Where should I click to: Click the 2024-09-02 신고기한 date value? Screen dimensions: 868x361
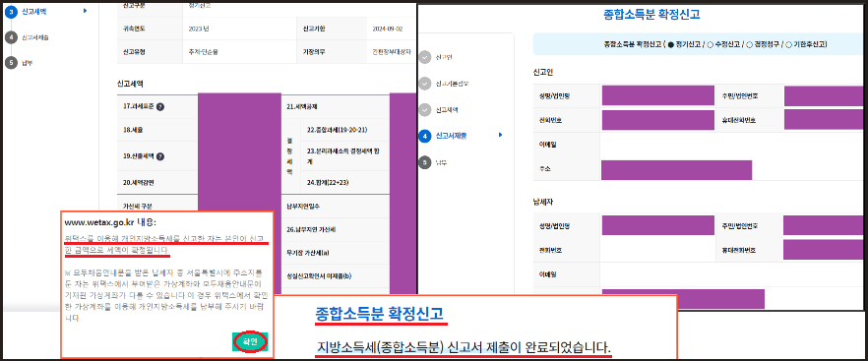click(x=387, y=28)
